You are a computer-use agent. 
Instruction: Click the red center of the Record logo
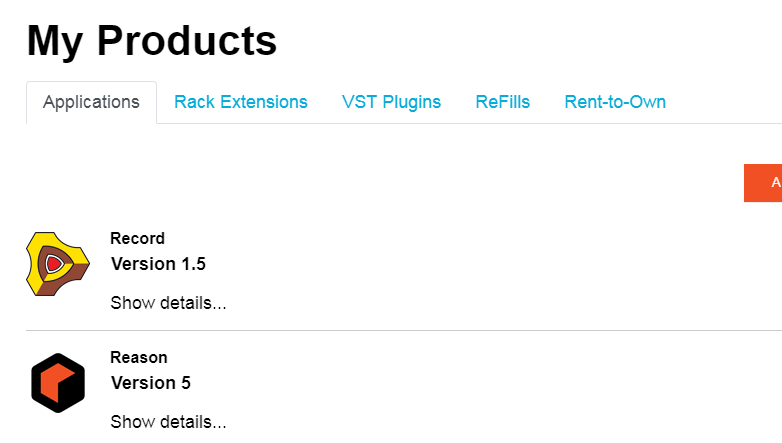[x=54, y=264]
